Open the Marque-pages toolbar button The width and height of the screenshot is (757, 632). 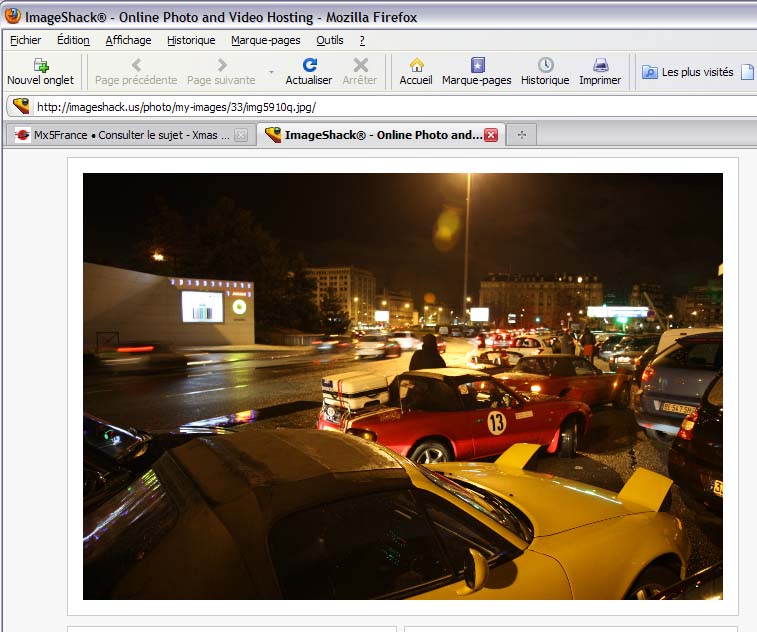coord(476,71)
